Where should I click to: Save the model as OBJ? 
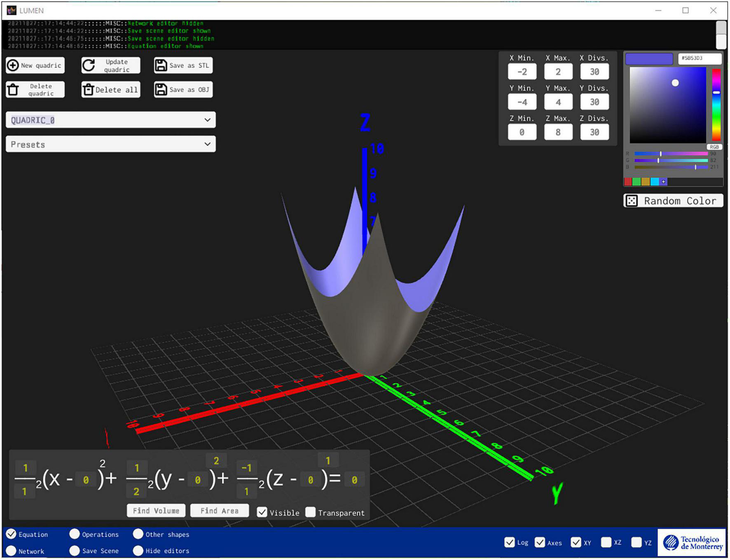182,89
